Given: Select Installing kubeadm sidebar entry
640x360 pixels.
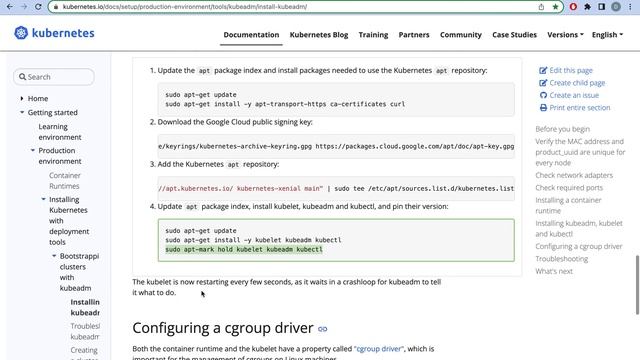Looking at the screenshot, I should (x=85, y=307).
